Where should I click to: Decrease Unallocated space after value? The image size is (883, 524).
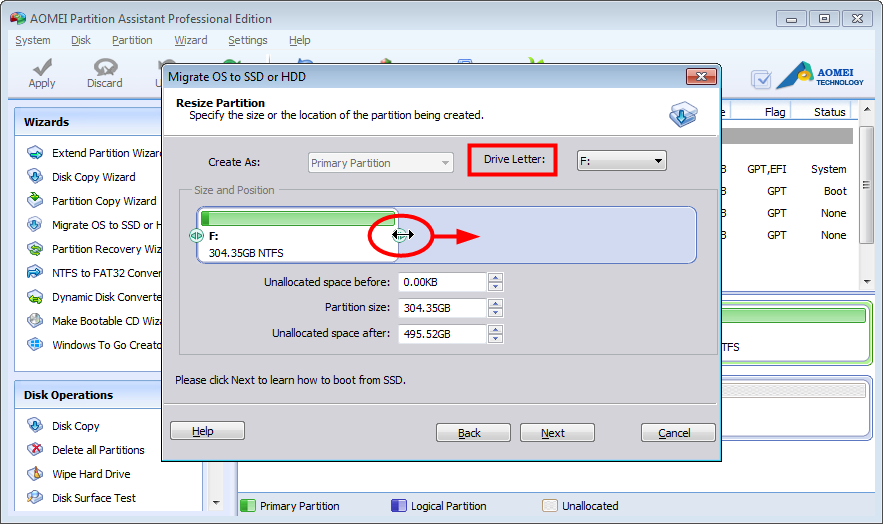coord(496,338)
